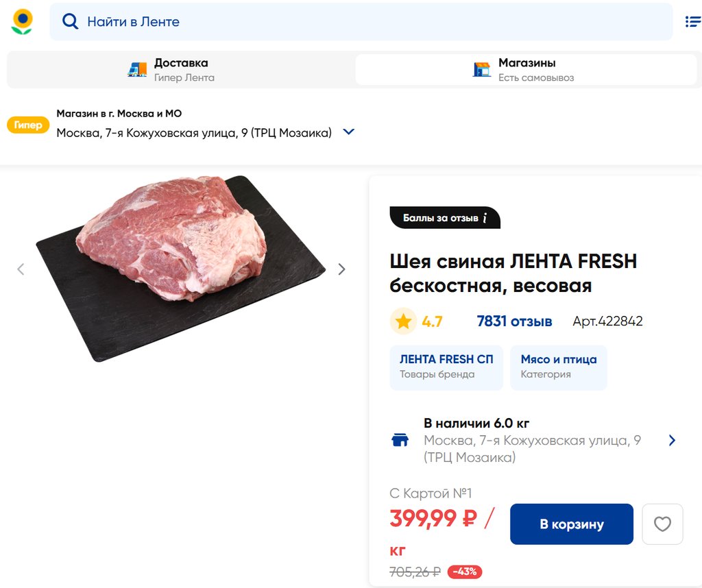
Task: Switch to the Доставка tab
Action: [180, 69]
